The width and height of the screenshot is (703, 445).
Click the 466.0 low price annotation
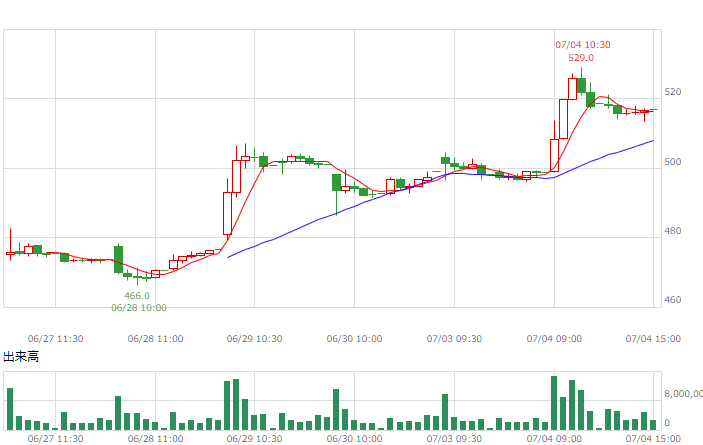(x=137, y=296)
